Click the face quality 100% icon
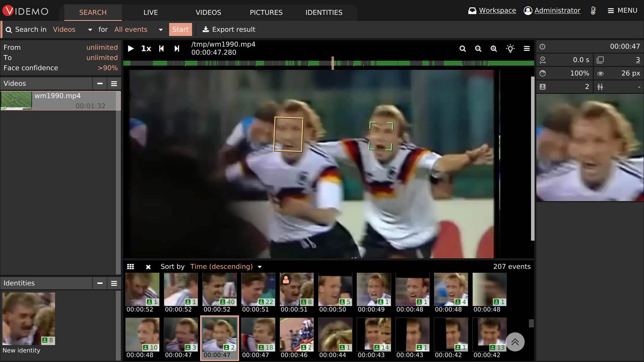This screenshot has height=362, width=644. 543,73
